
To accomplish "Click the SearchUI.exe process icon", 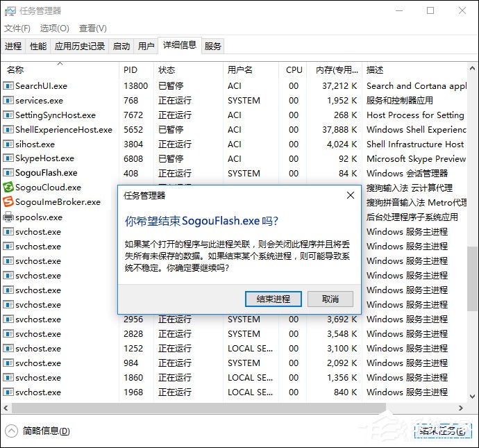I will coord(8,86).
